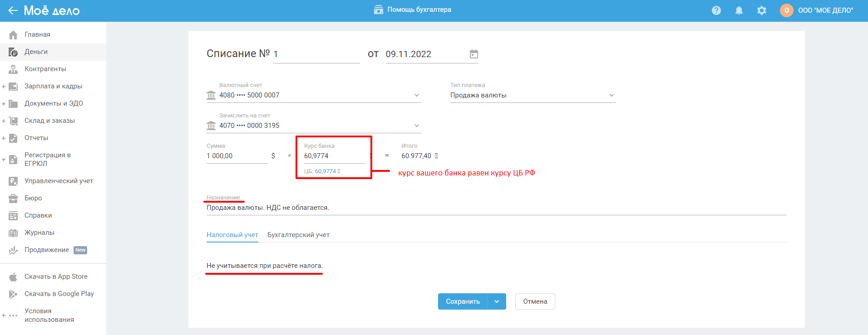868x335 pixels.
Task: Click the ООО "МОЕ ДЕЛО" company name
Action: pos(826,10)
